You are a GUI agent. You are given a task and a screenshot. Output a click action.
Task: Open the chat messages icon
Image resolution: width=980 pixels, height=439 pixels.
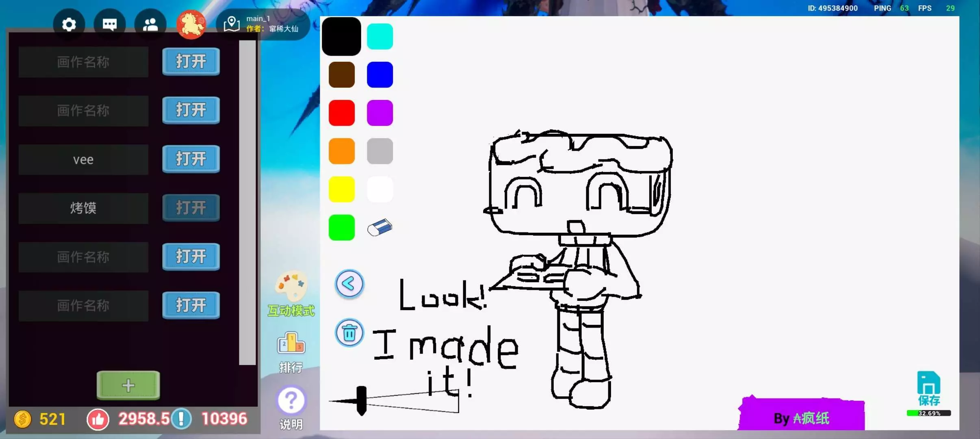point(110,24)
